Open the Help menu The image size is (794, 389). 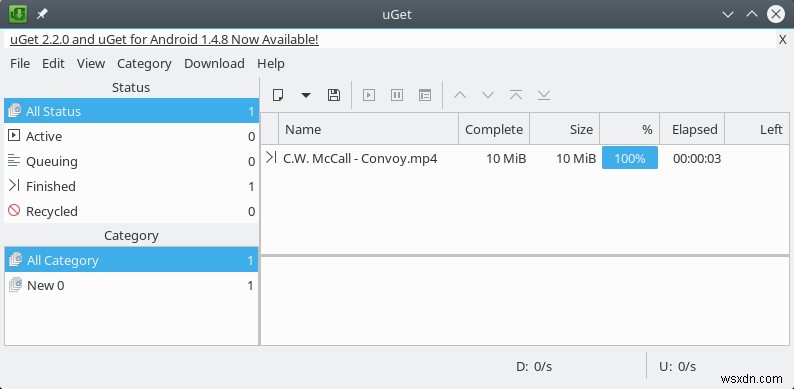271,63
